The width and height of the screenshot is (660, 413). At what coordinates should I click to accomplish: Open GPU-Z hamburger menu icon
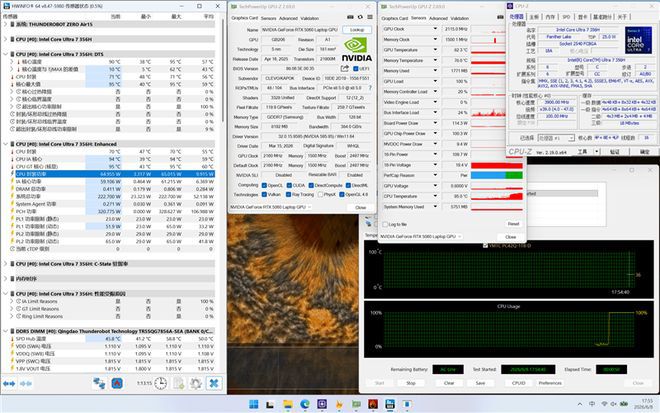tap(370, 17)
